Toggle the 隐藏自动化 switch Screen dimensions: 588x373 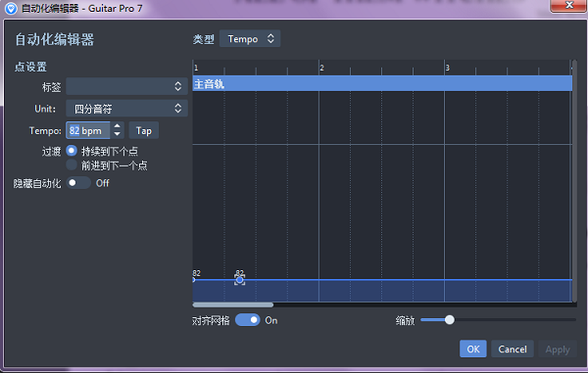pos(78,183)
